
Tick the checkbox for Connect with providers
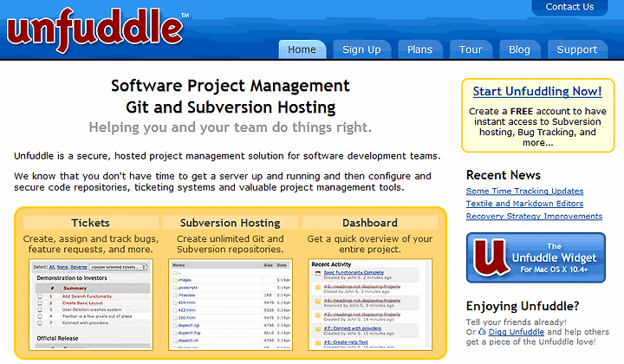(x=39, y=323)
